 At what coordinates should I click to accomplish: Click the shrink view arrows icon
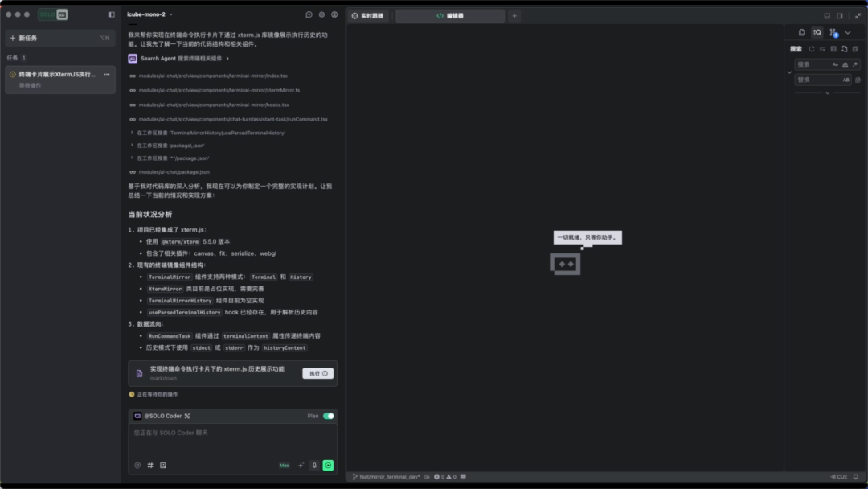point(858,16)
